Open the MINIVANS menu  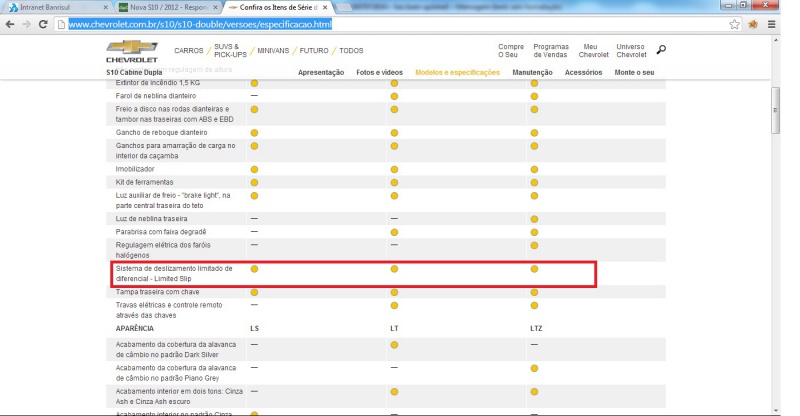tap(273, 51)
